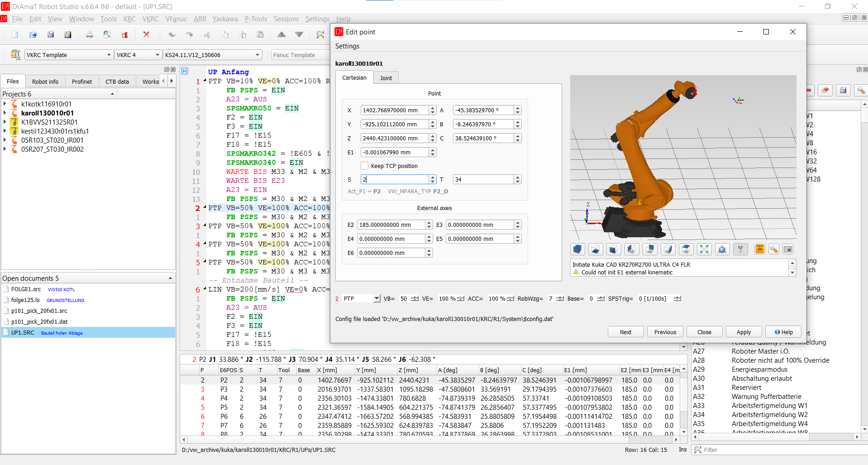This screenshot has height=465, width=868.
Task: Open the P-Tools menu
Action: 256,19
